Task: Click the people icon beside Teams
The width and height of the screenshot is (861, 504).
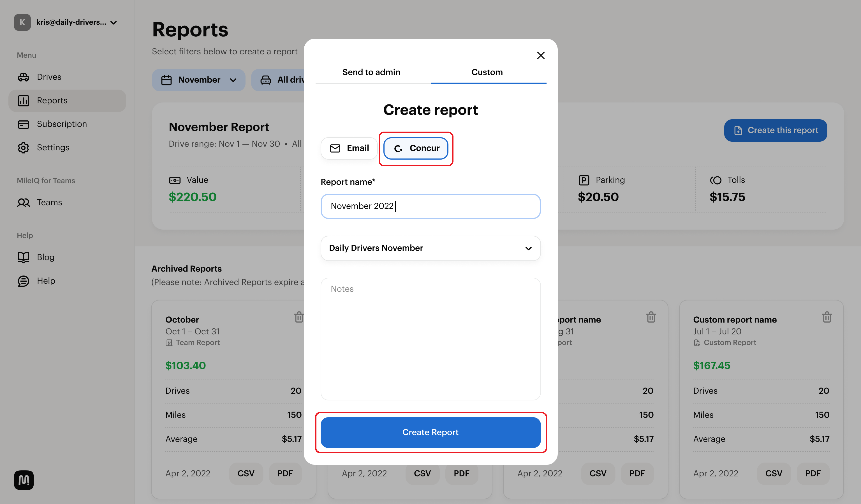Action: click(24, 203)
